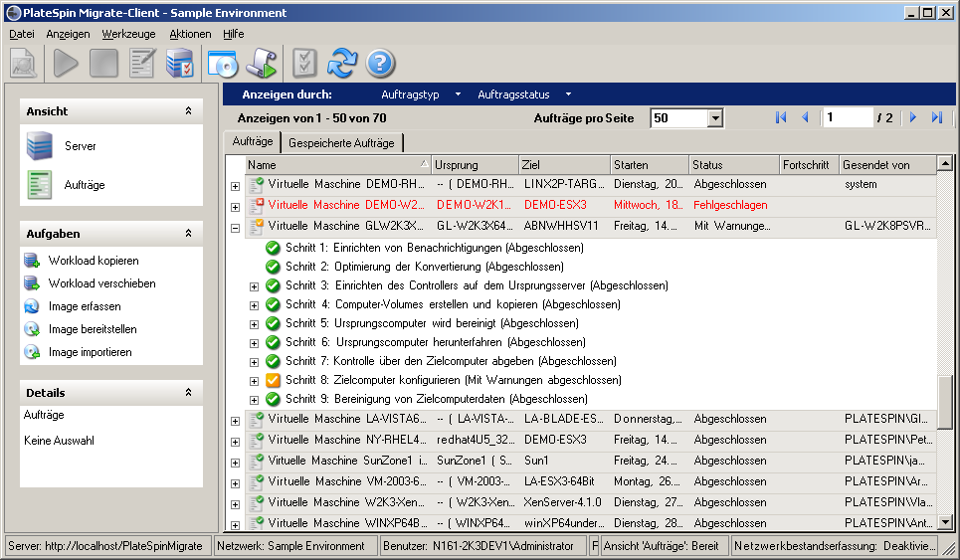Click the page number input field

[x=848, y=118]
